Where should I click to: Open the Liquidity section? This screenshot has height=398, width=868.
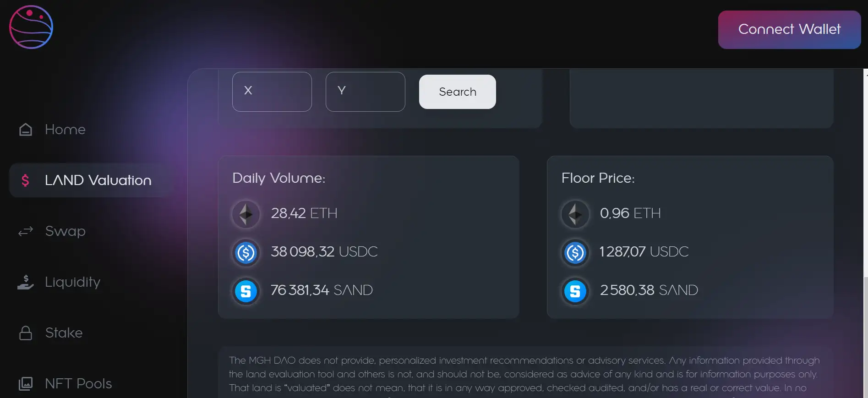(72, 282)
